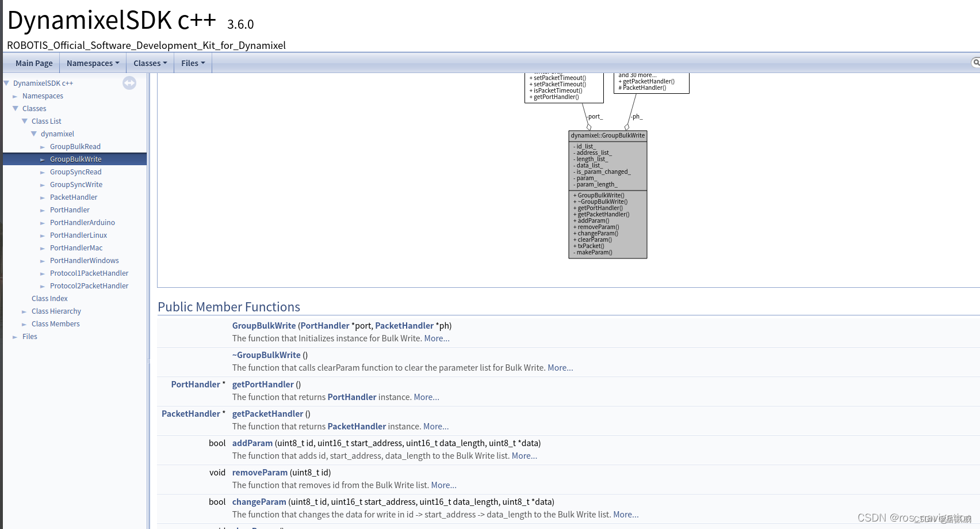Click the ~GroupBulkWrite destructor link
This screenshot has width=980, height=529.
coord(266,355)
